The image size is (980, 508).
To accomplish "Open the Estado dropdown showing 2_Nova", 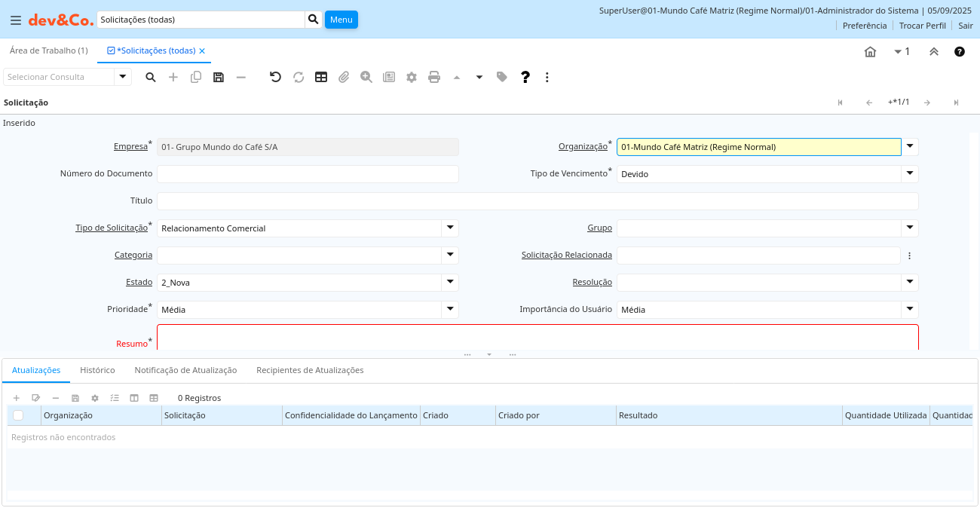I will click(449, 282).
